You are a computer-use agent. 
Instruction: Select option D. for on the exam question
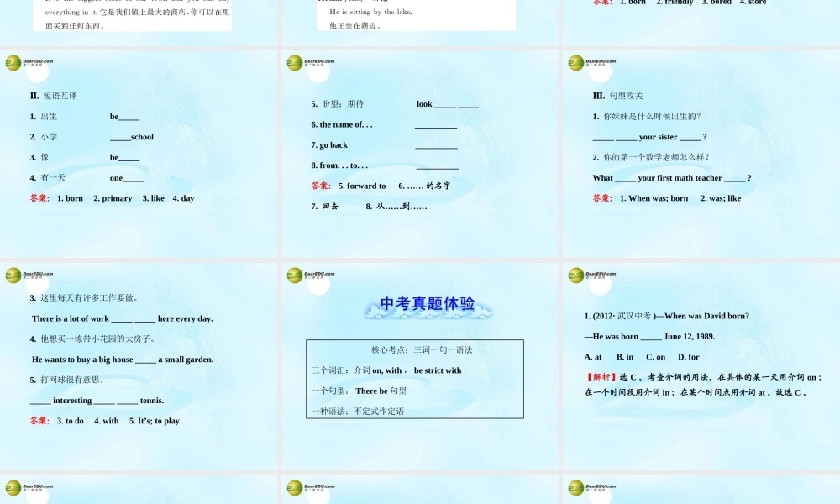pos(689,357)
